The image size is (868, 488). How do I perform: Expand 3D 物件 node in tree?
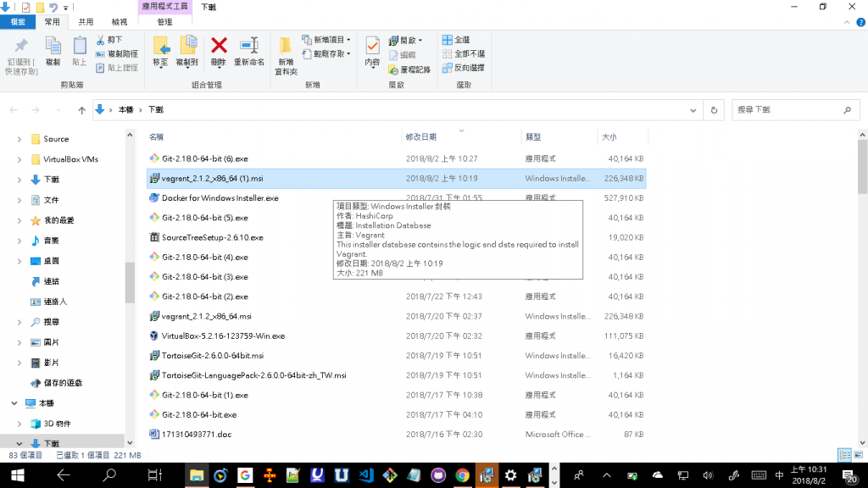[x=19, y=424]
